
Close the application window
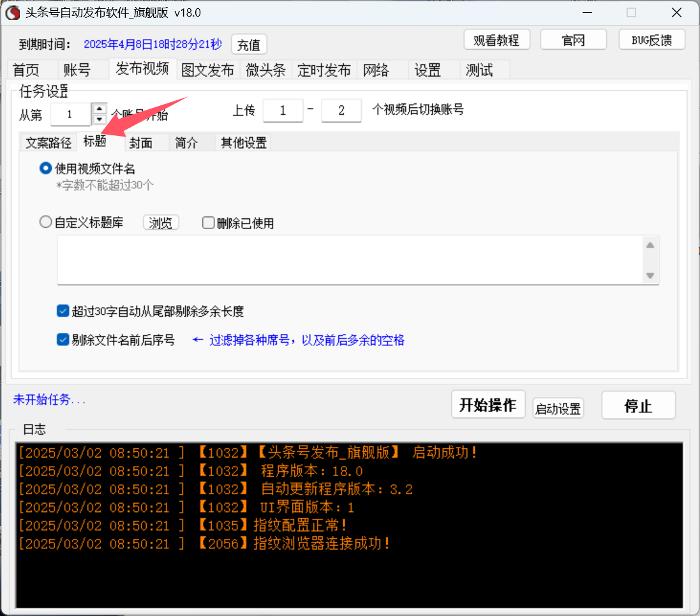tap(677, 13)
